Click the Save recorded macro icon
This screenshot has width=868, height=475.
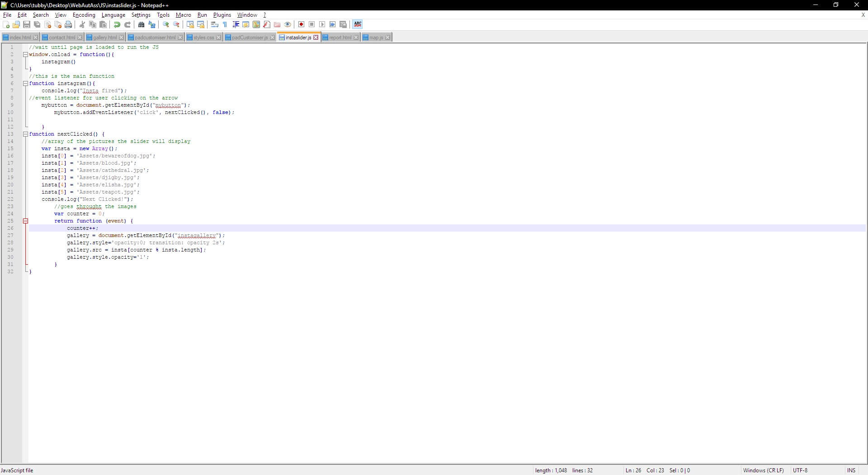pyautogui.click(x=343, y=24)
